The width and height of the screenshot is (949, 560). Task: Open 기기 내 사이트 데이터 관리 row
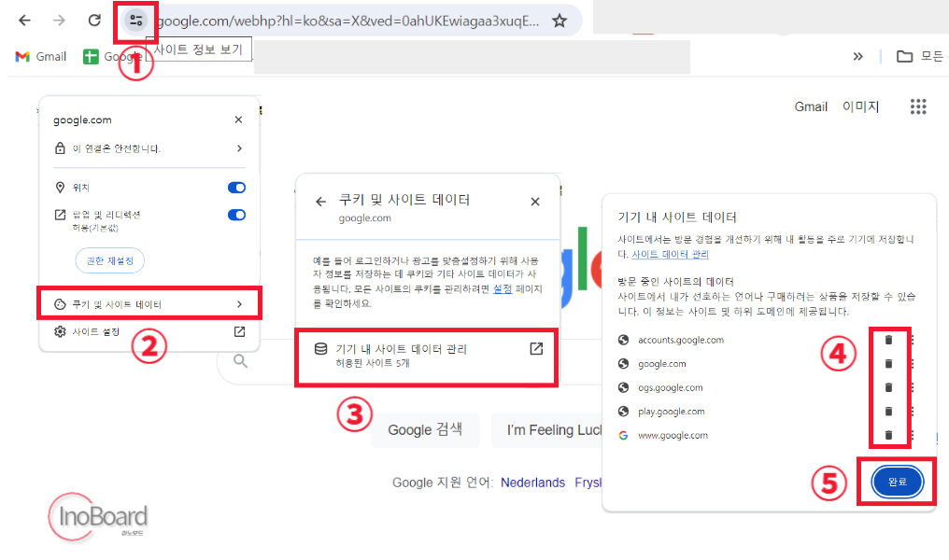[x=426, y=357]
